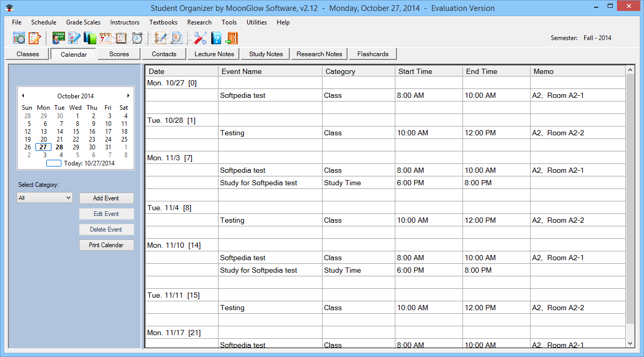This screenshot has height=357, width=644.
Task: Go to next month in mini calendar
Action: tap(128, 96)
